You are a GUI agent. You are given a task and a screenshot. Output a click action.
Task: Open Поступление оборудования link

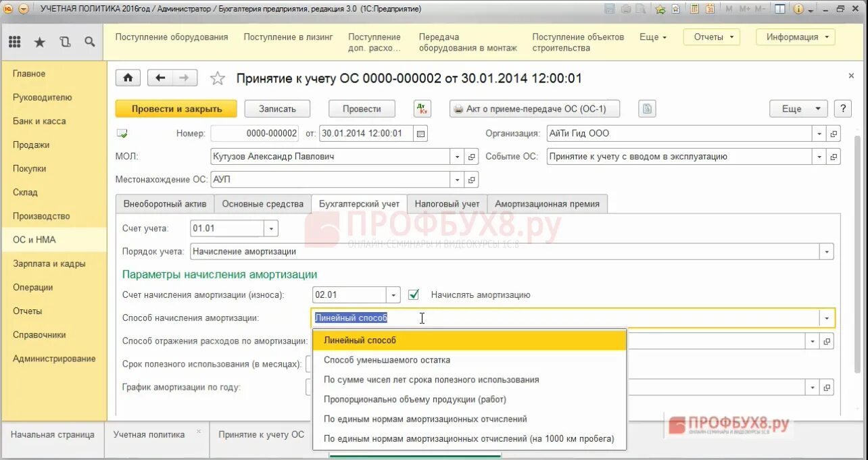(172, 37)
